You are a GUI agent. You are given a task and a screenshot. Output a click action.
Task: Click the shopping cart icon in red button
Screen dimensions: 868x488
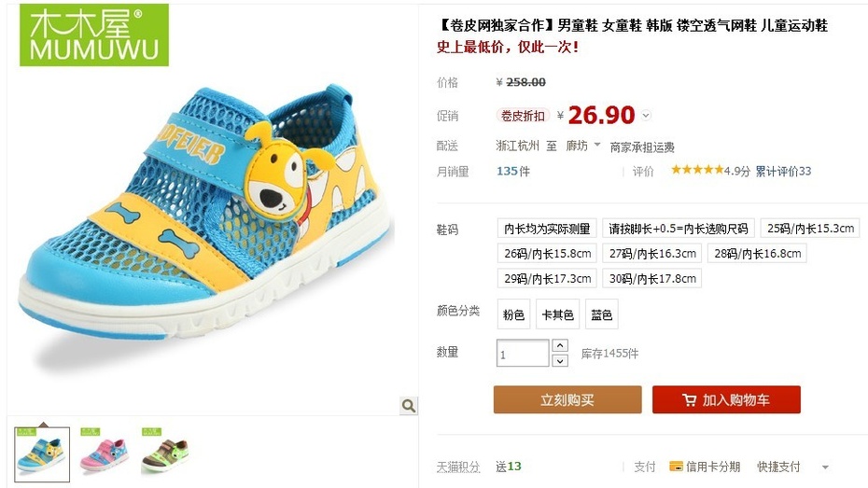coord(689,399)
